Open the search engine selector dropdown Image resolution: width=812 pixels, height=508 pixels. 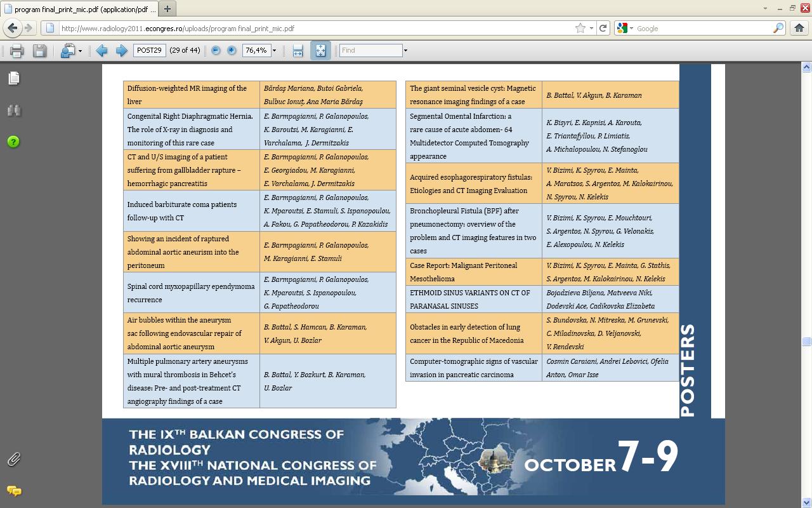(x=625, y=28)
